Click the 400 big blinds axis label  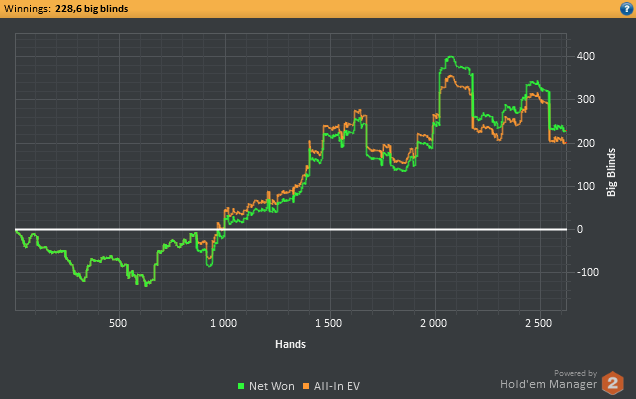coord(586,56)
